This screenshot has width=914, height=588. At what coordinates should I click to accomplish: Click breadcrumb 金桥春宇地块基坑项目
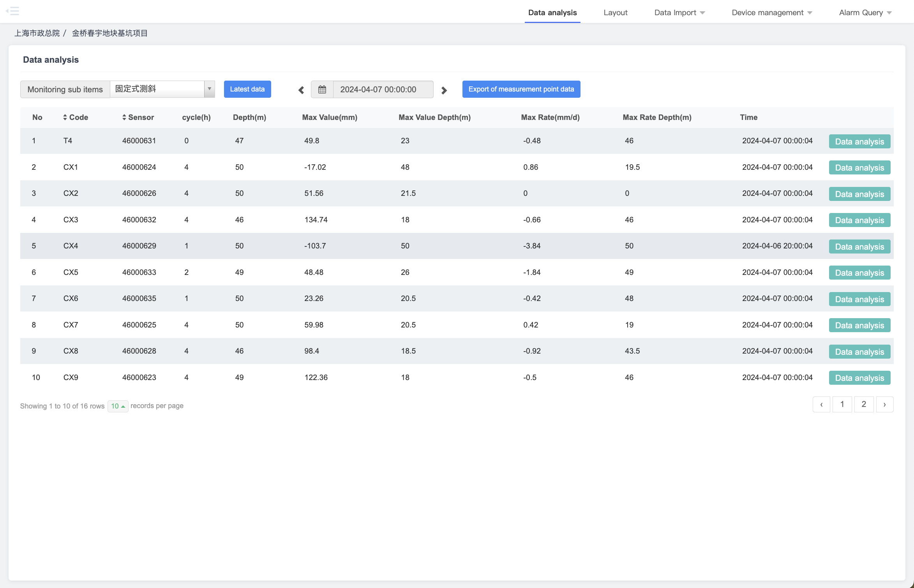coord(110,33)
